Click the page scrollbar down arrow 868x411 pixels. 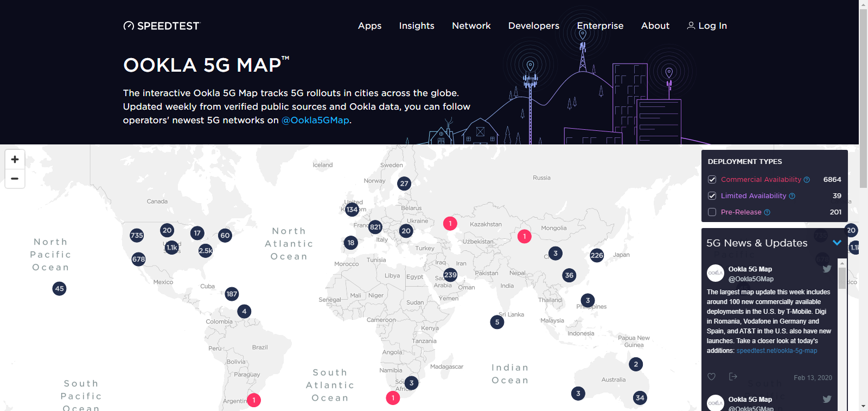863,406
